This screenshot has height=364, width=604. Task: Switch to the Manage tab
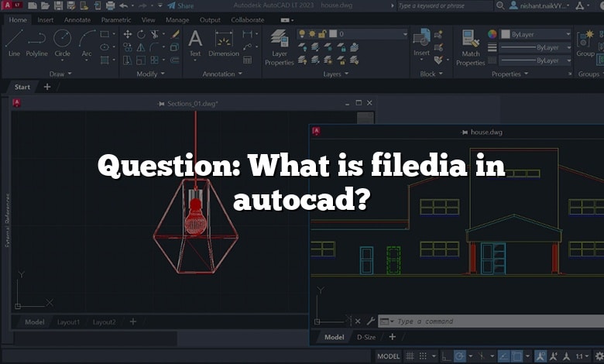click(x=177, y=19)
